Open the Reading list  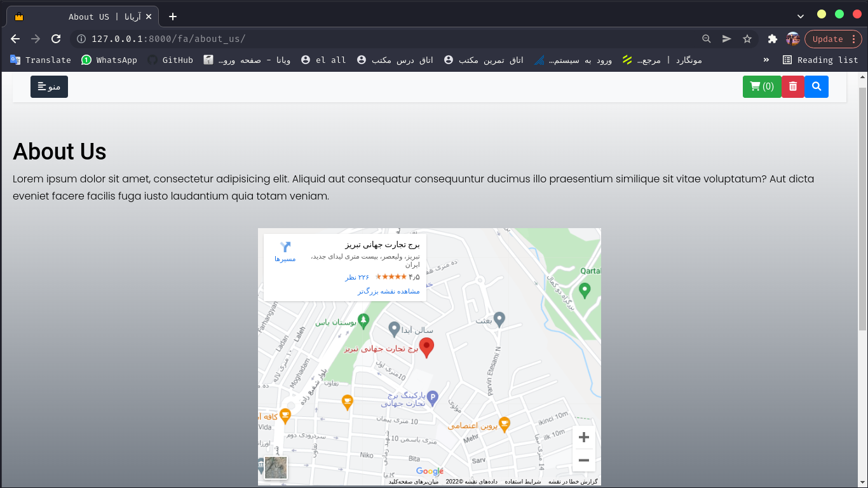820,60
